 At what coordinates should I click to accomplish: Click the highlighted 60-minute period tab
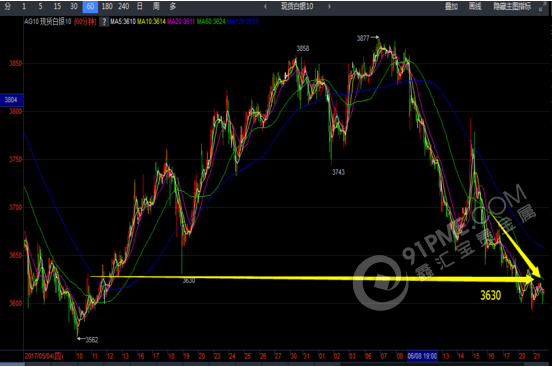pos(90,7)
